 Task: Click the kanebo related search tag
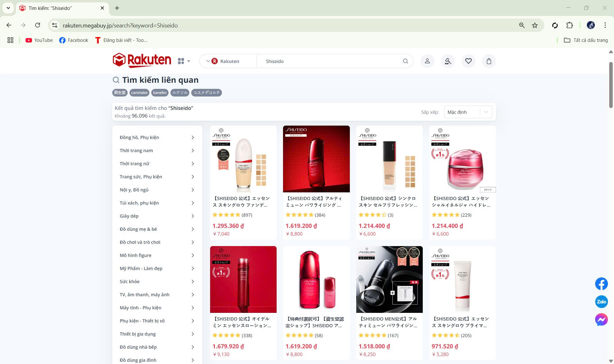[x=160, y=93]
